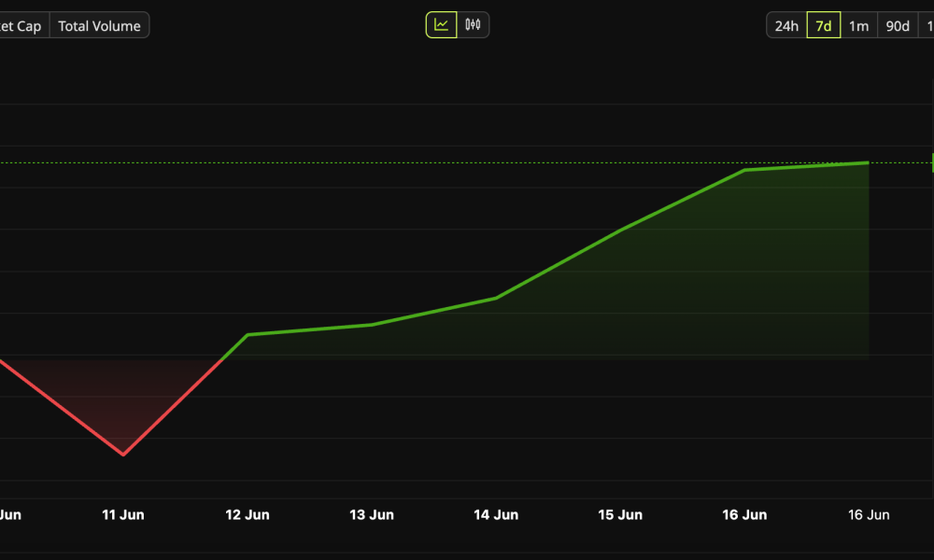Switch to candlestick chart view
This screenshot has height=560, width=934.
click(473, 25)
